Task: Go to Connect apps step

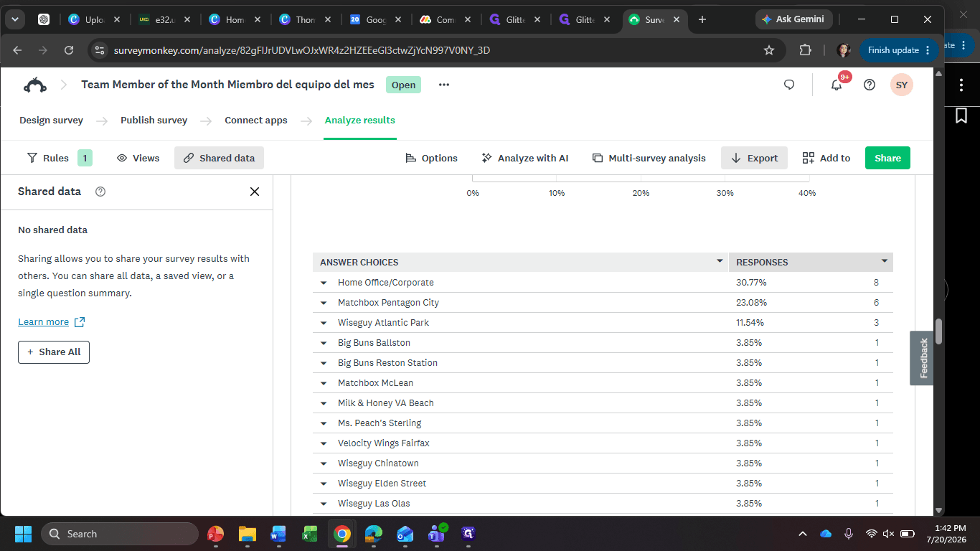Action: pos(256,121)
